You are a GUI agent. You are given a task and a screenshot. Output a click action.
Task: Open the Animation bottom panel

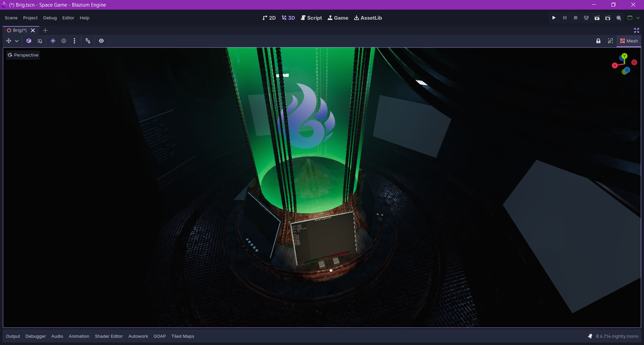[x=79, y=337]
